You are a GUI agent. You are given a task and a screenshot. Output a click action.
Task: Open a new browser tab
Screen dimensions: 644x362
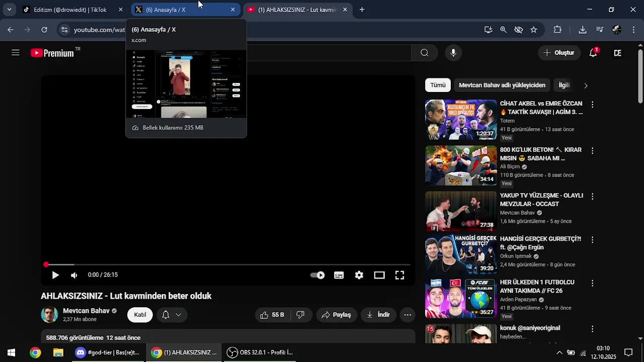pyautogui.click(x=362, y=10)
